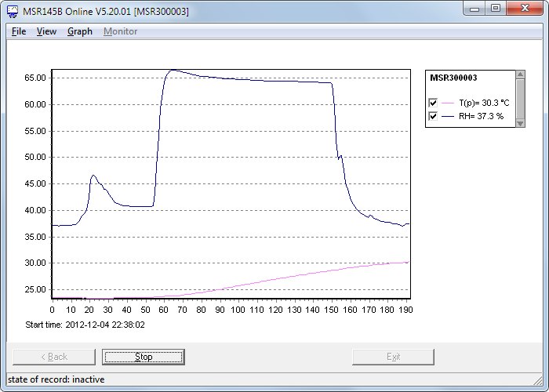
Task: Toggle the RH humidity curve checkbox
Action: tap(433, 116)
